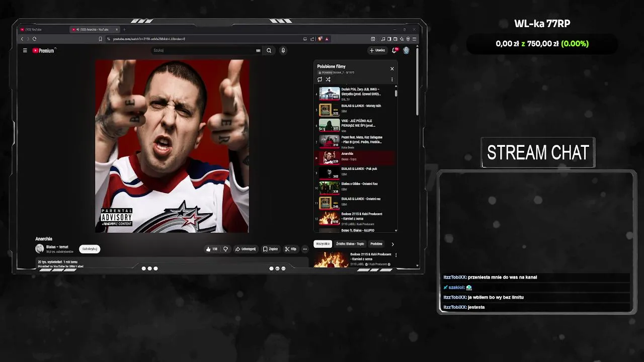Screen dimensions: 644x362
Task: Switch to the first YouTube browser tab
Action: 43,29
